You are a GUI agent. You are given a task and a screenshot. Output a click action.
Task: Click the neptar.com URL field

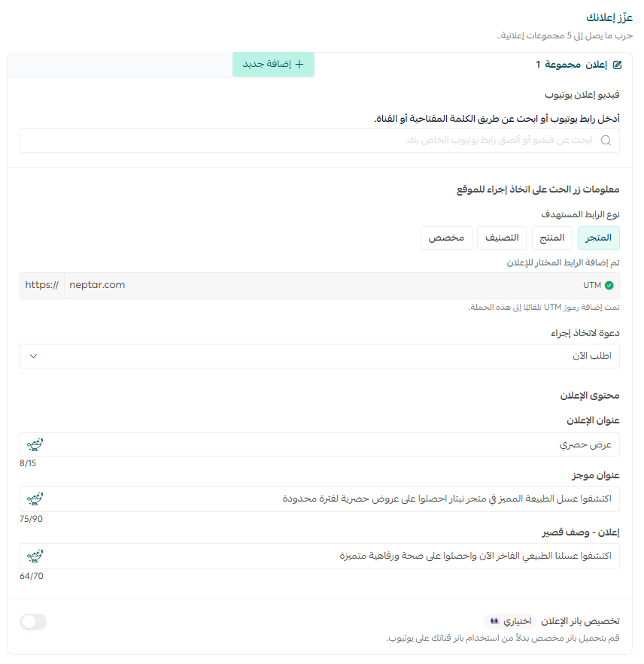tap(320, 286)
